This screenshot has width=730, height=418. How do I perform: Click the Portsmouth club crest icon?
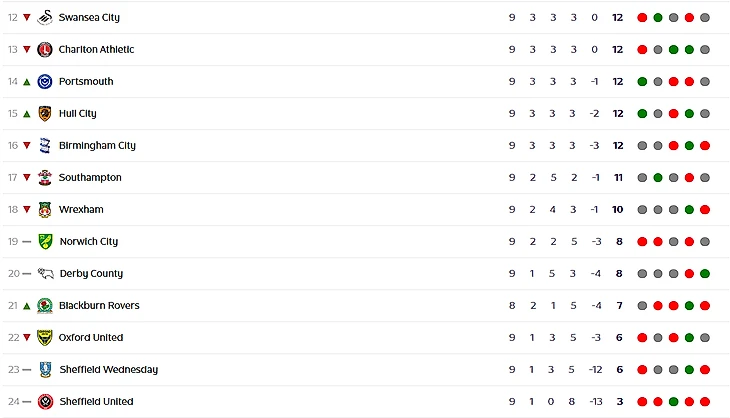point(45,81)
